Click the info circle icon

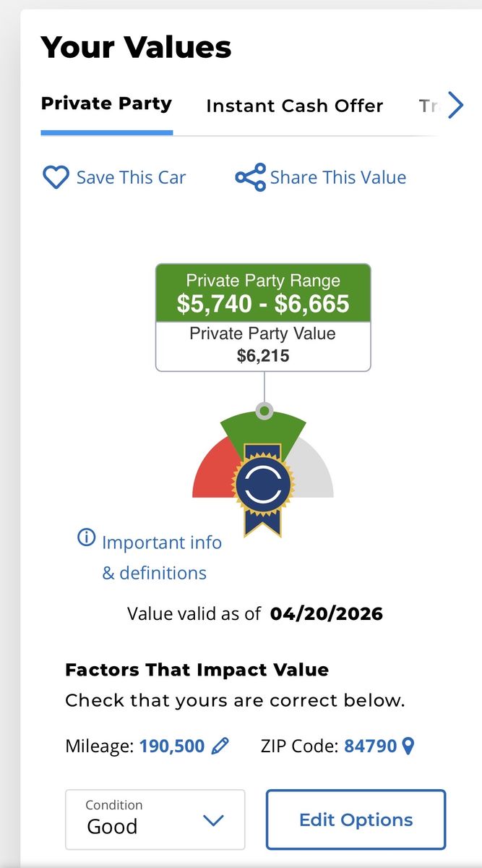coord(86,537)
